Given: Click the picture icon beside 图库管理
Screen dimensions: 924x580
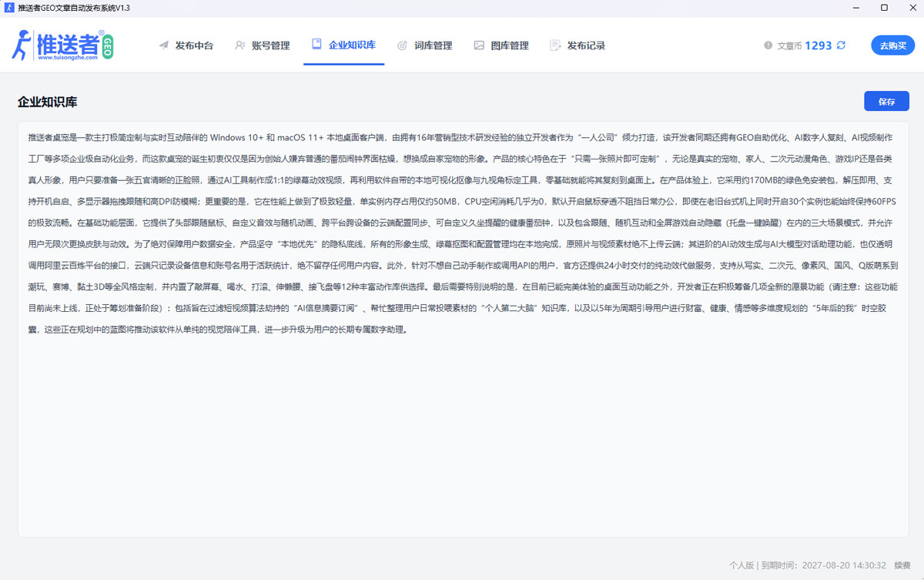Looking at the screenshot, I should (x=479, y=45).
